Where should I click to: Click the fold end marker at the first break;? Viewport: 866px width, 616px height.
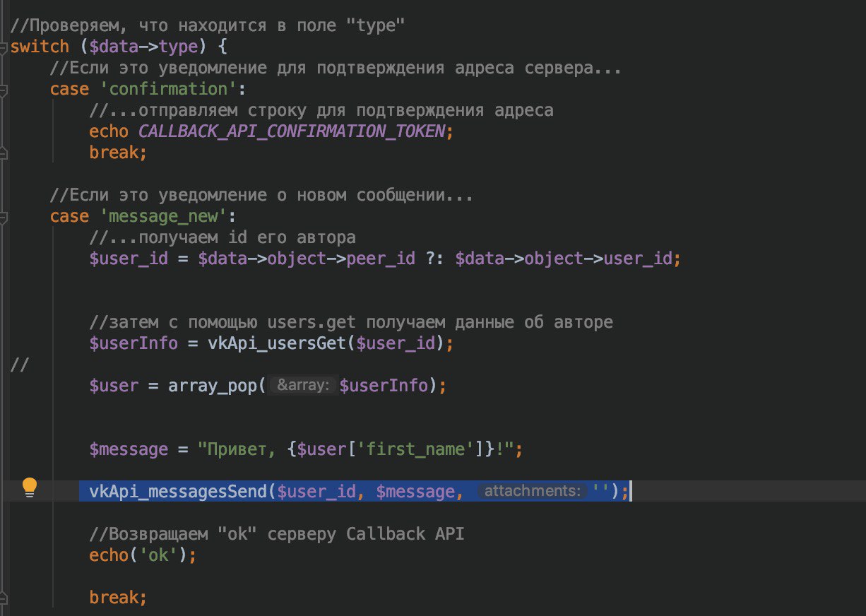click(3, 153)
